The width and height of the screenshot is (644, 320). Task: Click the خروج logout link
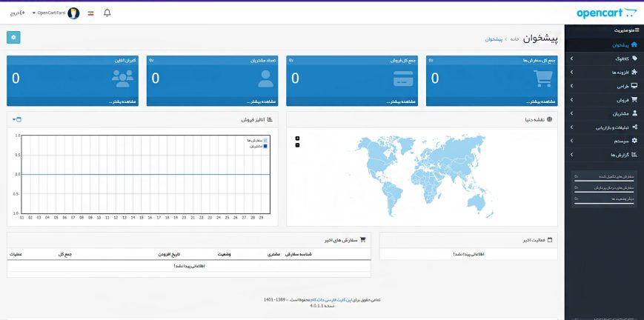pos(17,13)
